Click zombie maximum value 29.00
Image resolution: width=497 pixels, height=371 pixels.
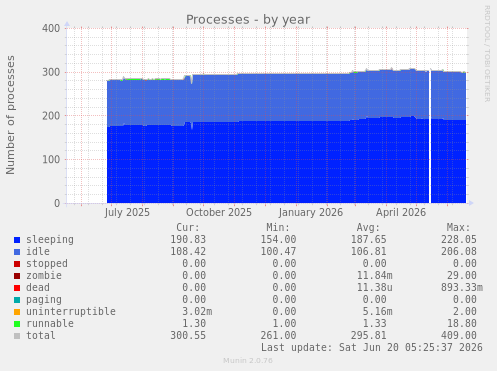point(462,275)
